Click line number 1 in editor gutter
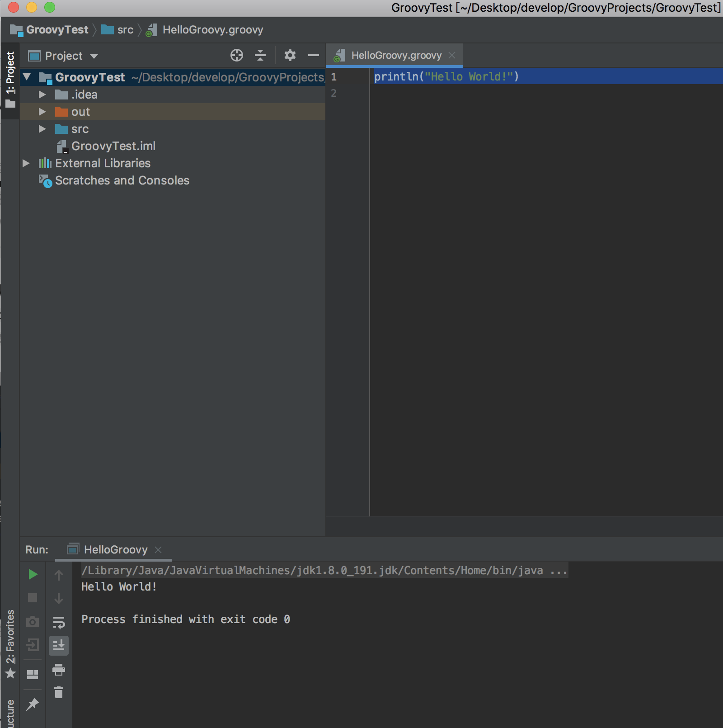Screen dimensions: 723x728 (333, 77)
